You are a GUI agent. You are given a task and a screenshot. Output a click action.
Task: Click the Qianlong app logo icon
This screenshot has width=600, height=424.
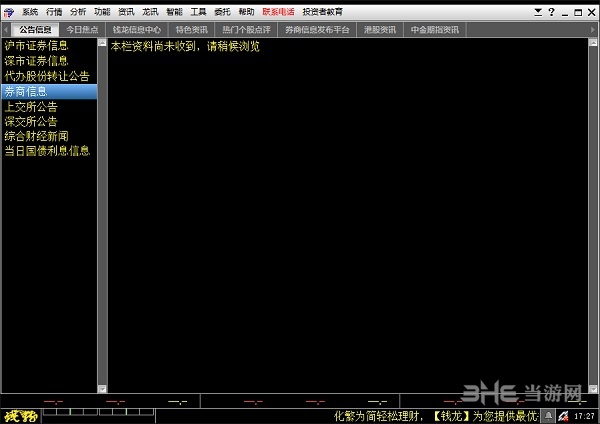tap(8, 13)
